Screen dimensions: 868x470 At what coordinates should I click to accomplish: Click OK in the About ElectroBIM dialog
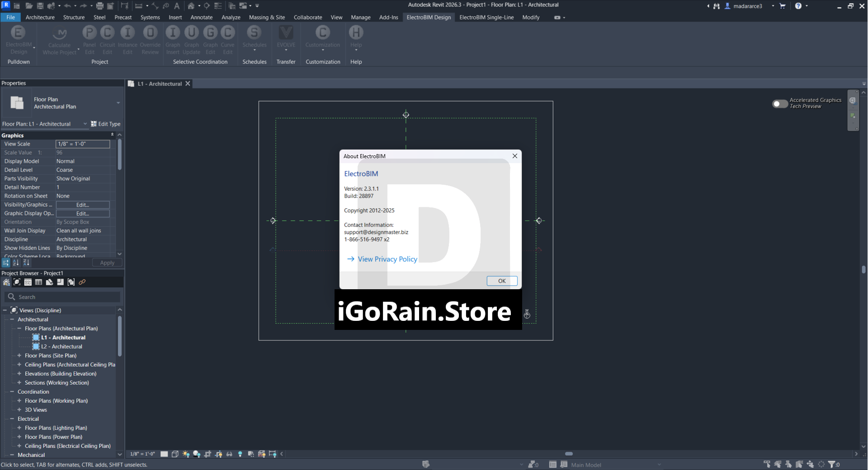tap(502, 281)
